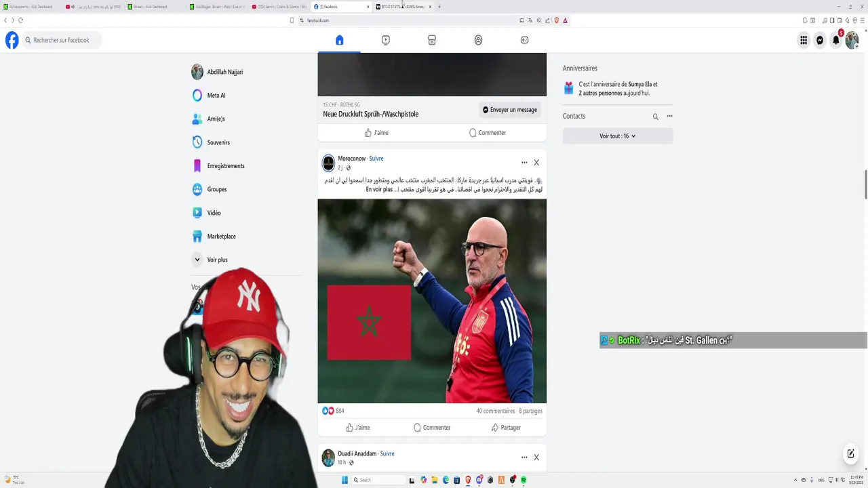Image resolution: width=868 pixels, height=488 pixels.
Task: Open the Moroconow post options three-dot menu
Action: pos(524,163)
